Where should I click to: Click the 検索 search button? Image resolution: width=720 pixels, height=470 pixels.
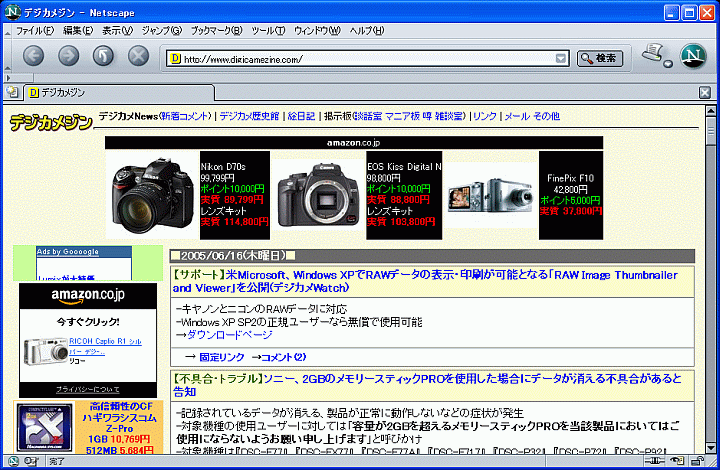600,58
